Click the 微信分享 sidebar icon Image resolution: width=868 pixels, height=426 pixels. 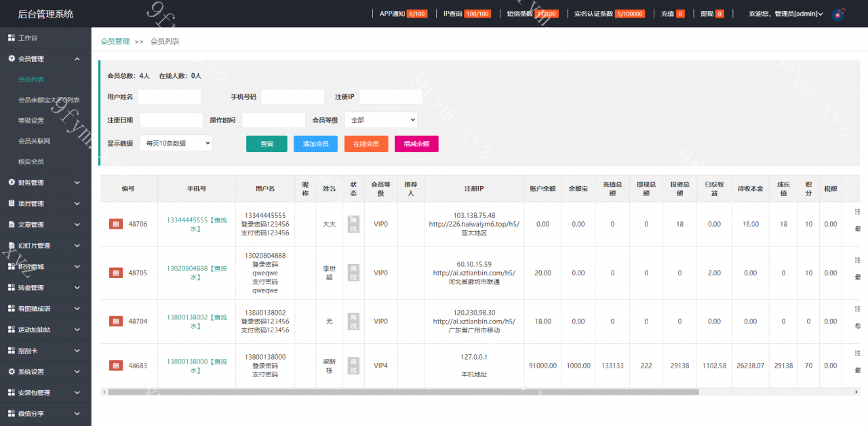(12, 414)
